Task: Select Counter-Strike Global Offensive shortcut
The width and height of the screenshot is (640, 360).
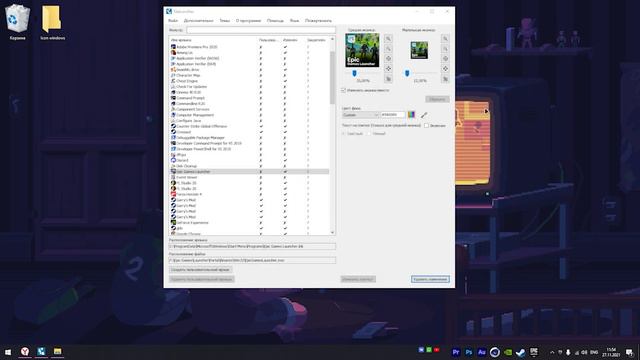Action: tap(249, 126)
